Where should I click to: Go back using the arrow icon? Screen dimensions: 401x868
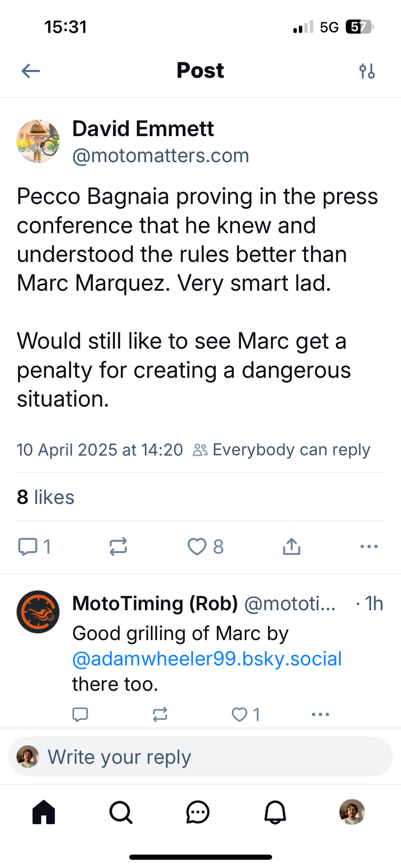[x=31, y=71]
